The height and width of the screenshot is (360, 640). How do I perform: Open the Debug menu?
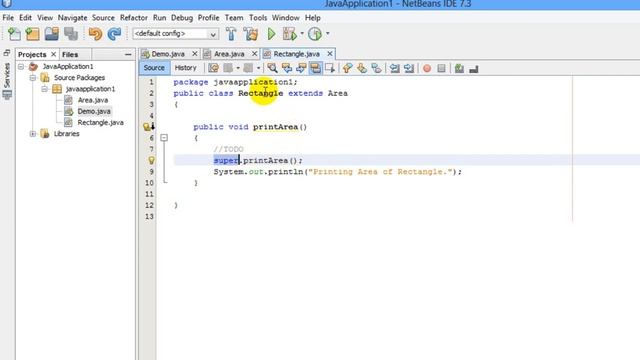(182, 18)
